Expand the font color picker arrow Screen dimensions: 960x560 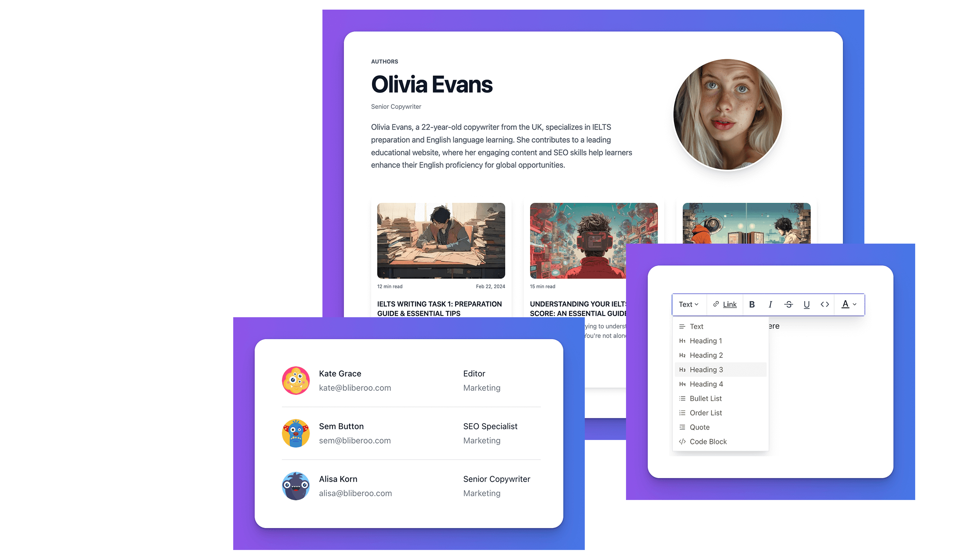tap(855, 304)
